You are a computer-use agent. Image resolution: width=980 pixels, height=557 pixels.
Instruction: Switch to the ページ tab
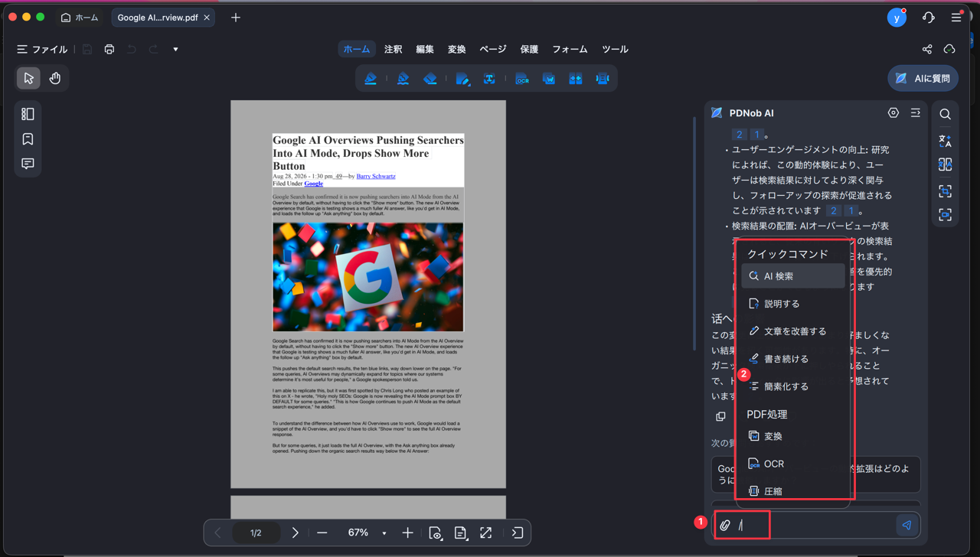[493, 49]
